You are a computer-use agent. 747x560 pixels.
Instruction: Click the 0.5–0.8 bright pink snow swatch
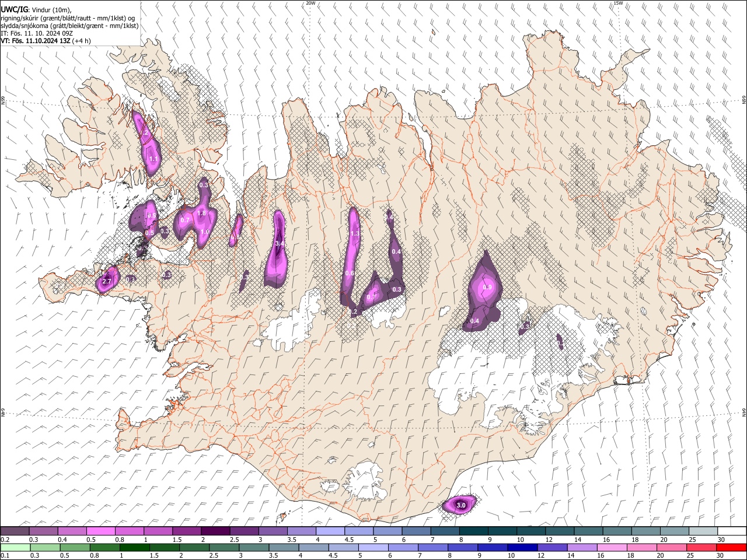(x=100, y=531)
